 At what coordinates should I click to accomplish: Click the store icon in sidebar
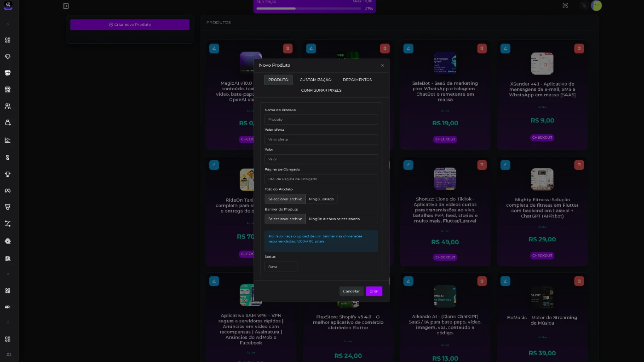pyautogui.click(x=8, y=89)
